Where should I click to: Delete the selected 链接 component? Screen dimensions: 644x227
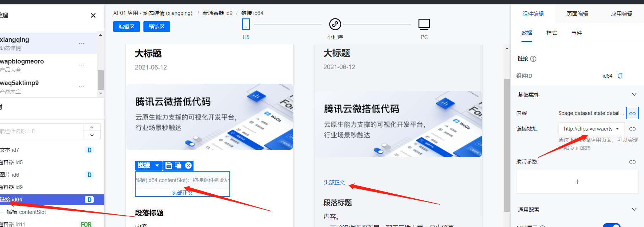click(x=189, y=165)
